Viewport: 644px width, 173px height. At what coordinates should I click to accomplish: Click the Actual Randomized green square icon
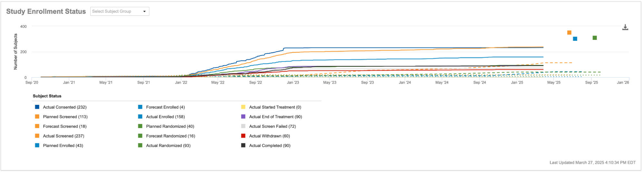140,146
